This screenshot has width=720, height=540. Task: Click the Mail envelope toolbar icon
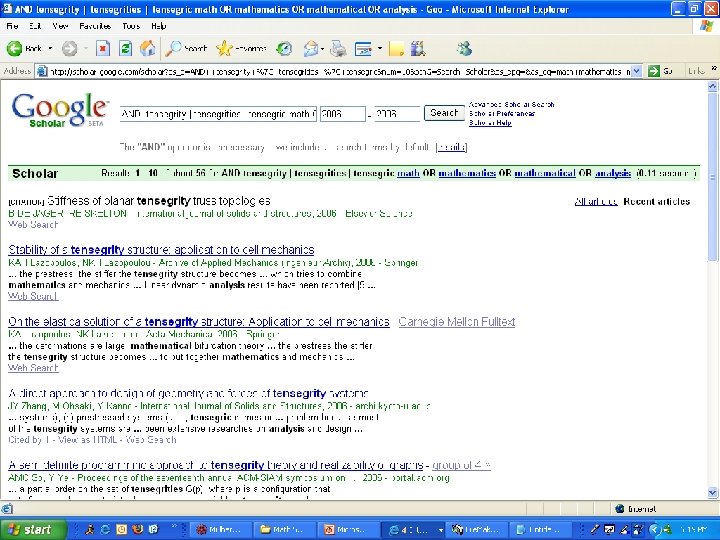(311, 48)
